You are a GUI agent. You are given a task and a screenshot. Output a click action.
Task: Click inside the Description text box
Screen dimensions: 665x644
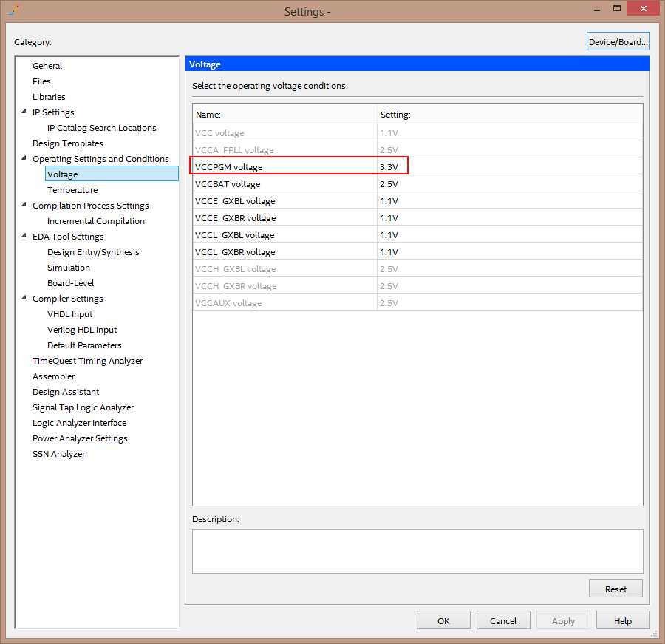coord(417,551)
